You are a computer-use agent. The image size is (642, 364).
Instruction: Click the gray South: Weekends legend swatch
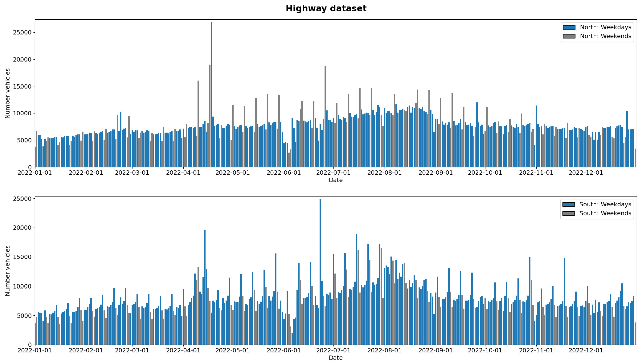pyautogui.click(x=568, y=213)
